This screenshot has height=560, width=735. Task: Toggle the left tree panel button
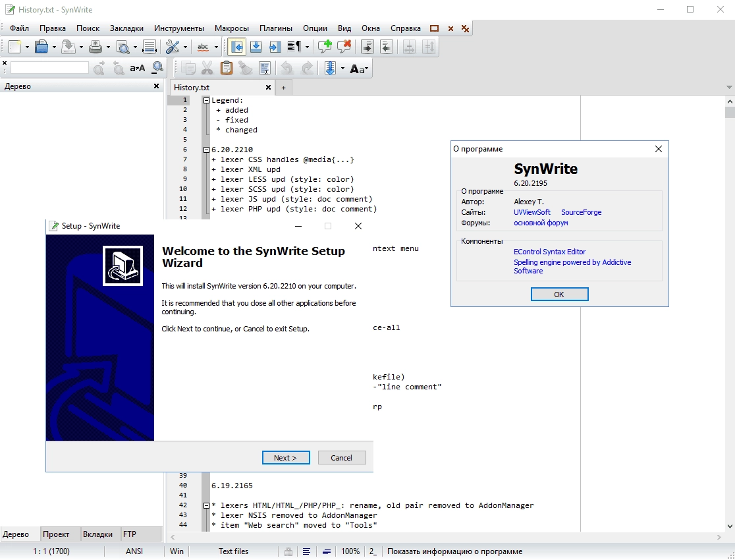point(236,46)
